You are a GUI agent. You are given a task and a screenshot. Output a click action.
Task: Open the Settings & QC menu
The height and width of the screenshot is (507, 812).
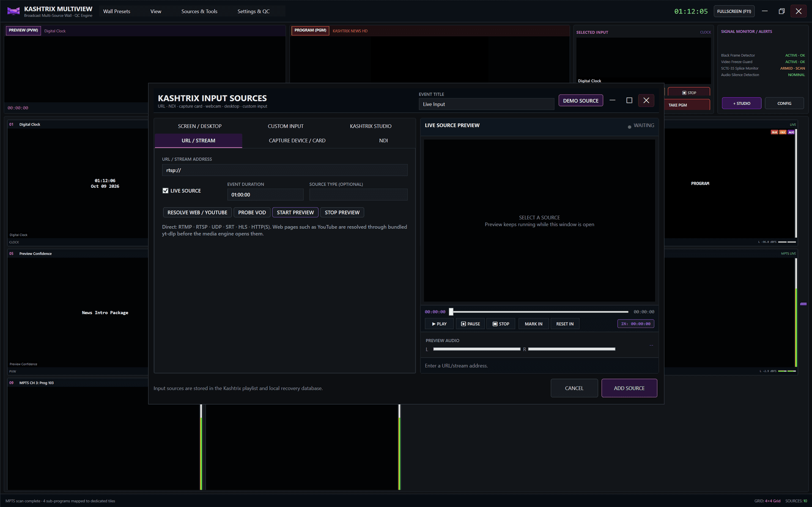coord(253,11)
